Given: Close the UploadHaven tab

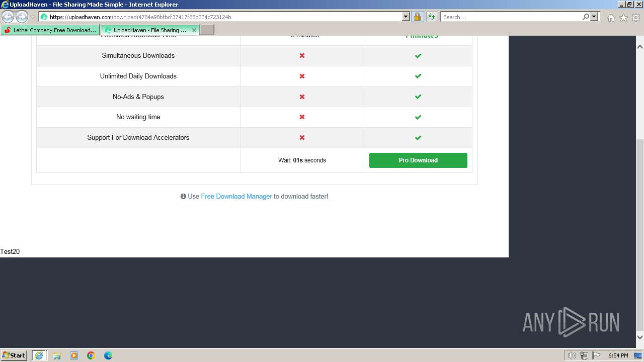Looking at the screenshot, I should (x=194, y=30).
